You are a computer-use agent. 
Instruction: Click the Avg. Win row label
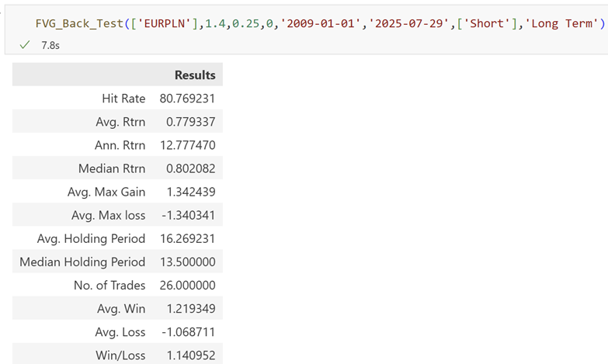[x=121, y=309]
